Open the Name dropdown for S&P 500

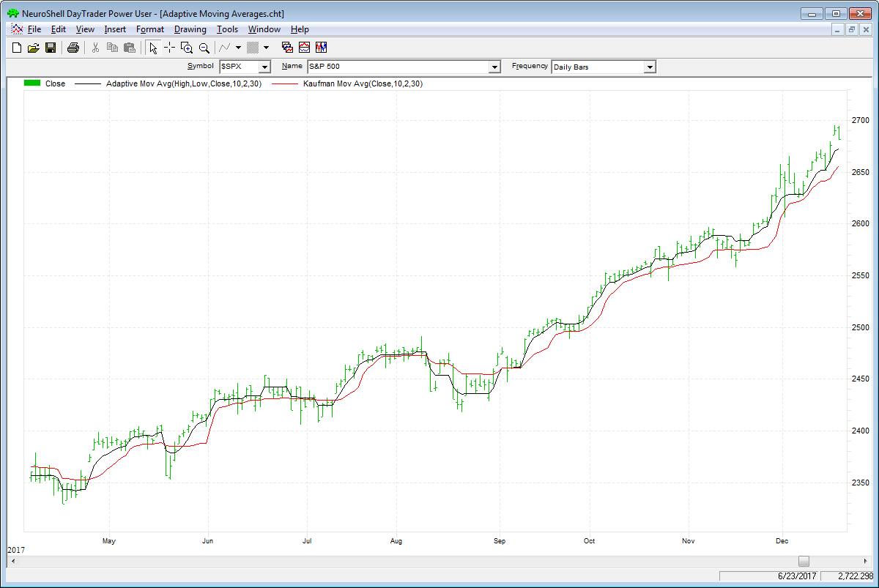[x=494, y=67]
